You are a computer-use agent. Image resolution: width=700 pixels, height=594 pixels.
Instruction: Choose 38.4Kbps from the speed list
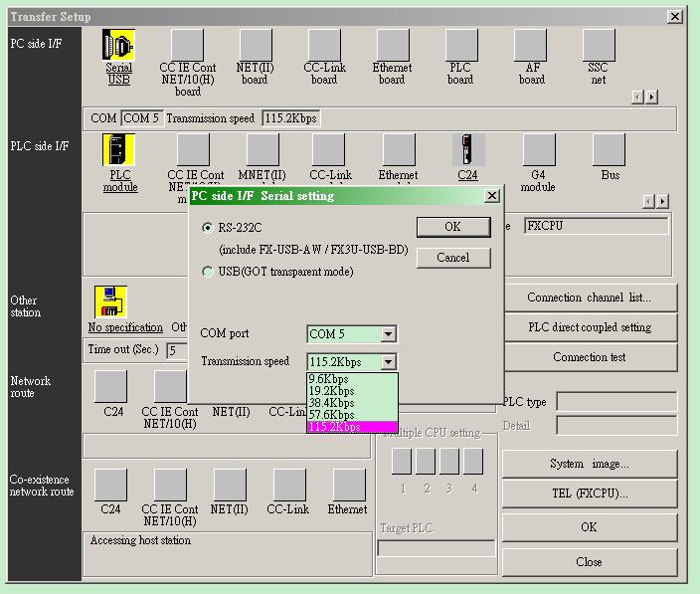(x=331, y=403)
